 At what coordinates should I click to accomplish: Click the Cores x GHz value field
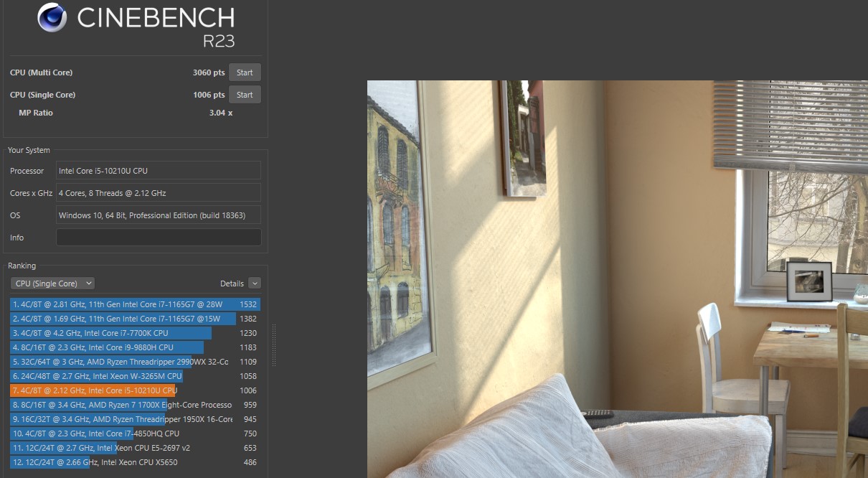tap(159, 193)
